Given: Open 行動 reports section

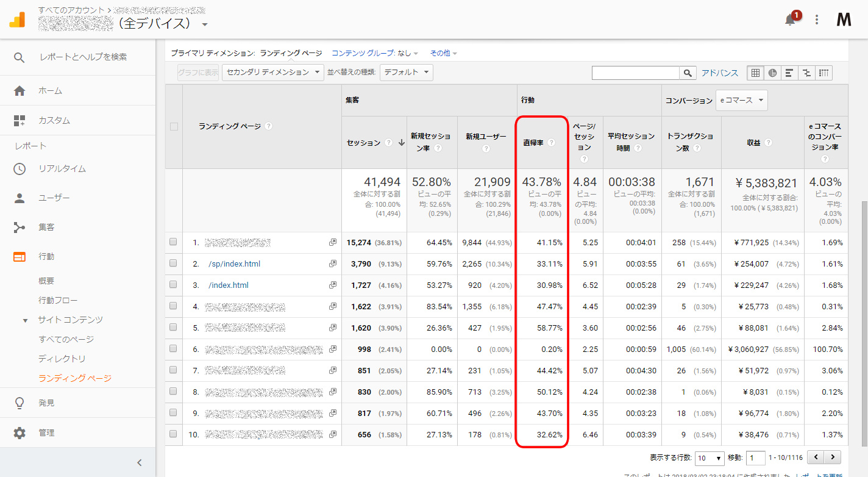Looking at the screenshot, I should 46,256.
